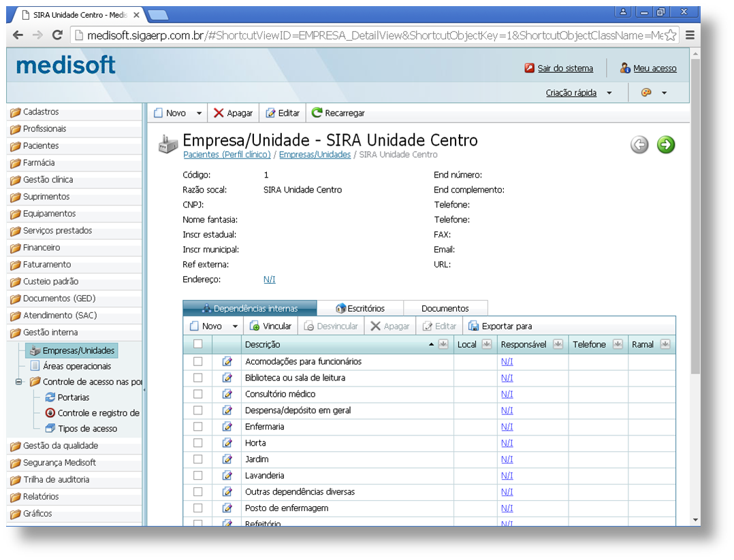
Task: Tick the checkbox next to Lavanderia
Action: pyautogui.click(x=198, y=476)
